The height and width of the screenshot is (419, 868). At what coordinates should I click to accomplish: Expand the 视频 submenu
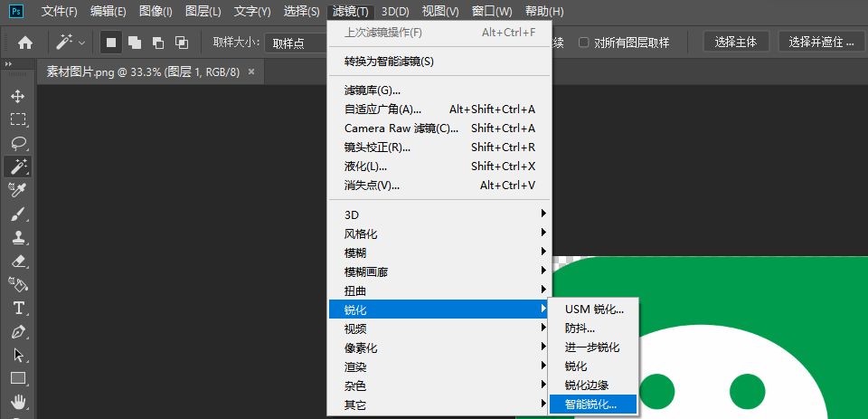(439, 329)
